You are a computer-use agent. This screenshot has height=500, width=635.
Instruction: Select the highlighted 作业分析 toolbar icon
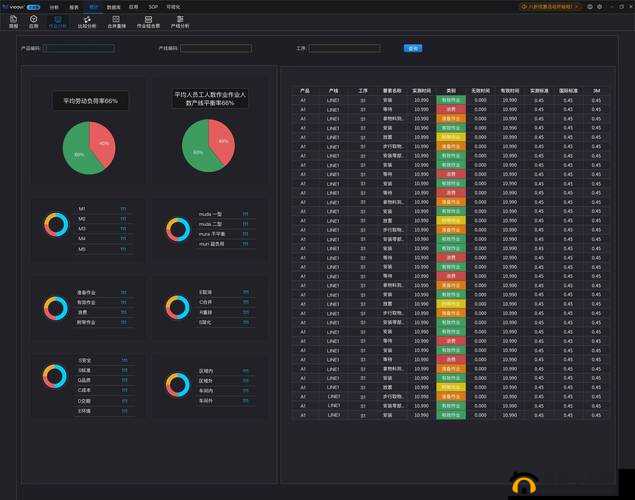point(58,21)
